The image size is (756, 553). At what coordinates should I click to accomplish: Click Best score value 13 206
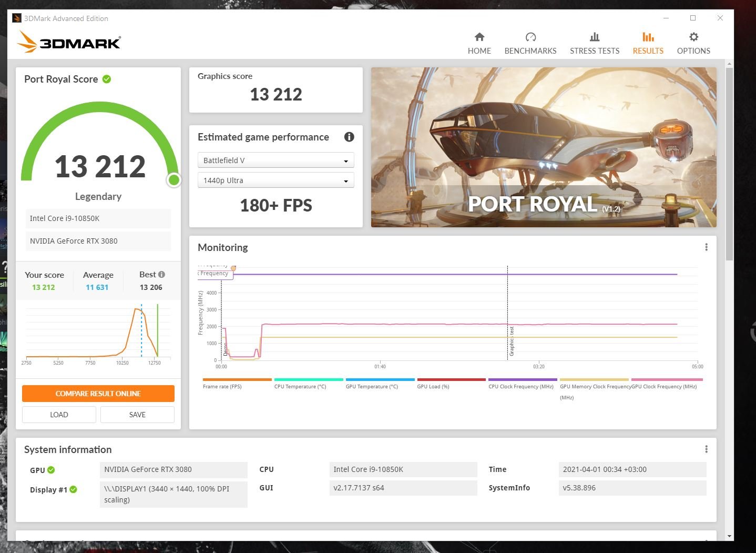tap(151, 287)
